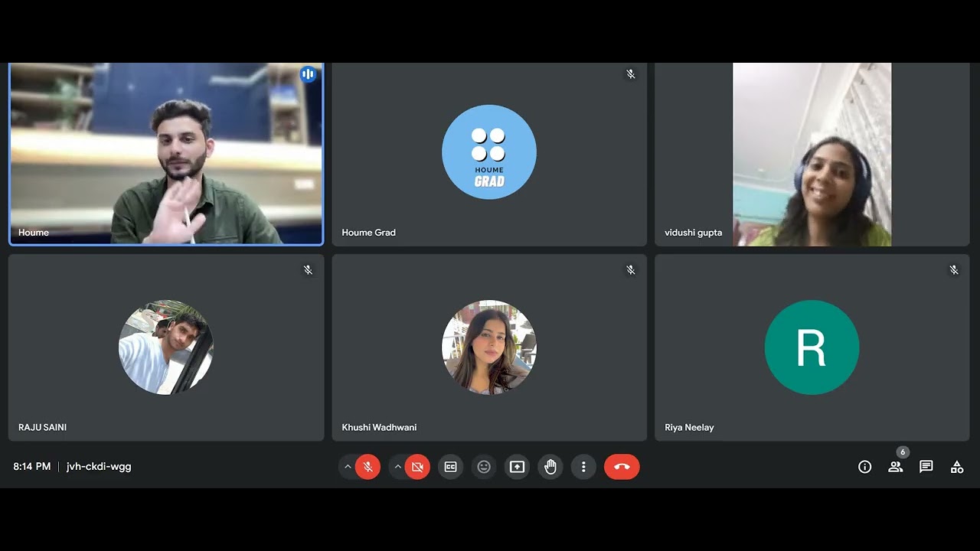Toggle closed captions
Viewport: 980px width, 551px height.
point(451,467)
